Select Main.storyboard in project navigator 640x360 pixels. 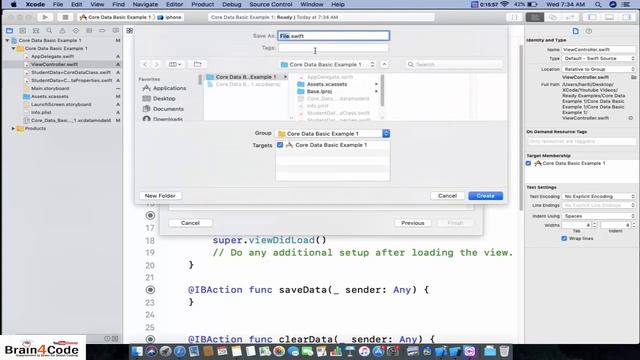point(50,89)
